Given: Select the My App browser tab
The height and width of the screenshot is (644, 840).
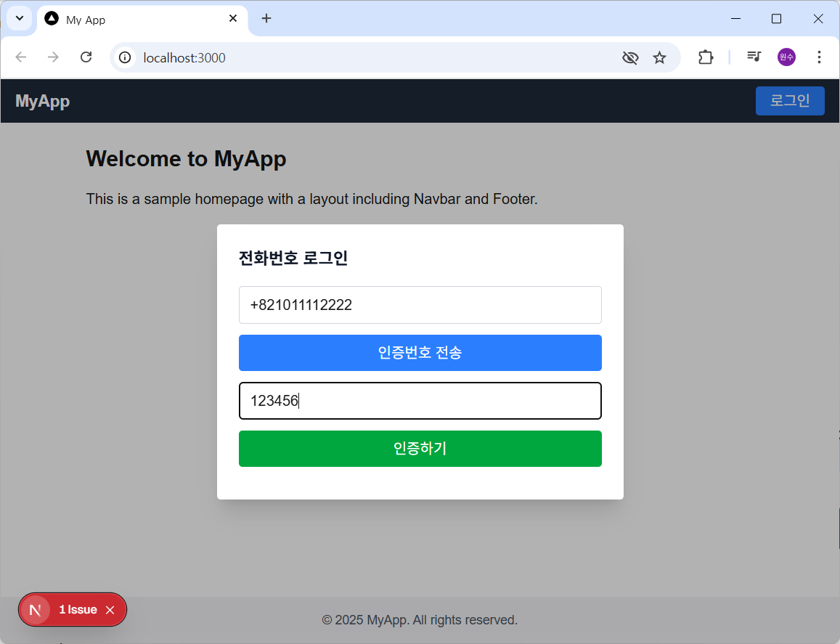Looking at the screenshot, I should [142, 20].
